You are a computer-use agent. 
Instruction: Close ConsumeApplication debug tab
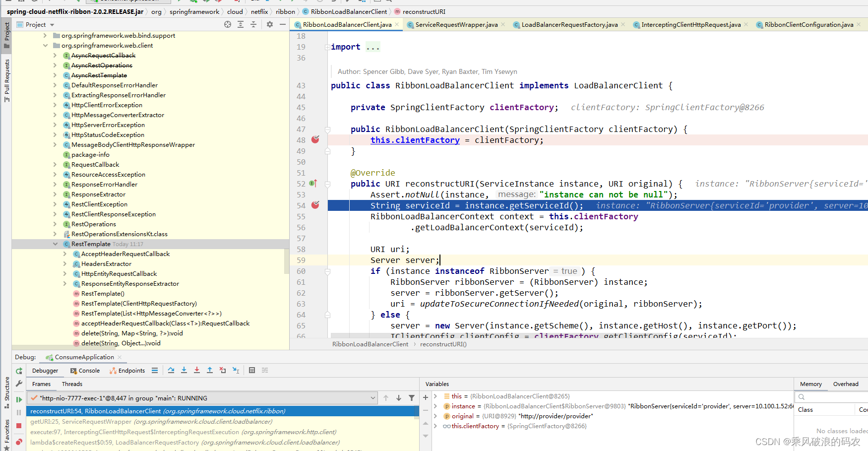click(x=120, y=357)
